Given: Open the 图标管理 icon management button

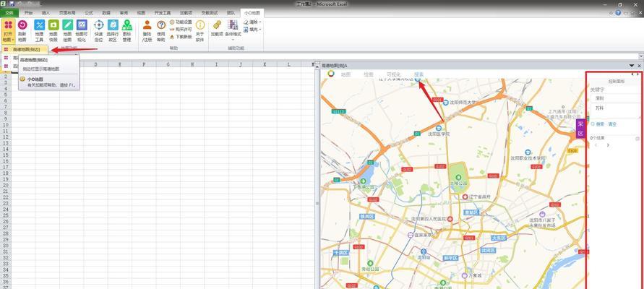Looking at the screenshot, I should (127, 32).
